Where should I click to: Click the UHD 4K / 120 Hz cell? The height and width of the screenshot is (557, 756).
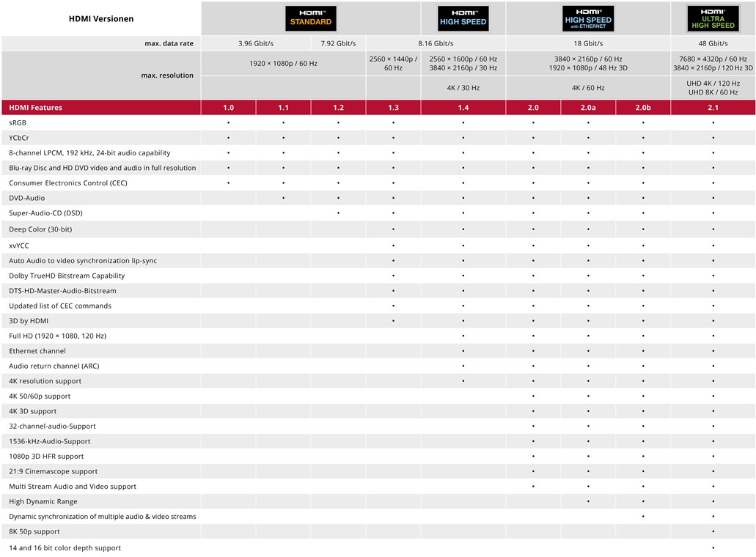(713, 84)
